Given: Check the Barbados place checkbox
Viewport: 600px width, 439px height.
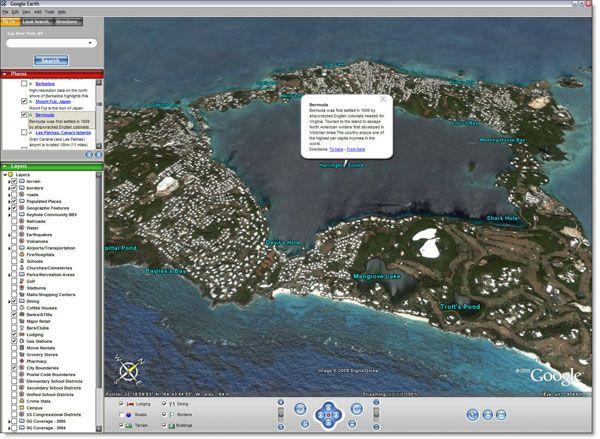Looking at the screenshot, I should pyautogui.click(x=24, y=83).
